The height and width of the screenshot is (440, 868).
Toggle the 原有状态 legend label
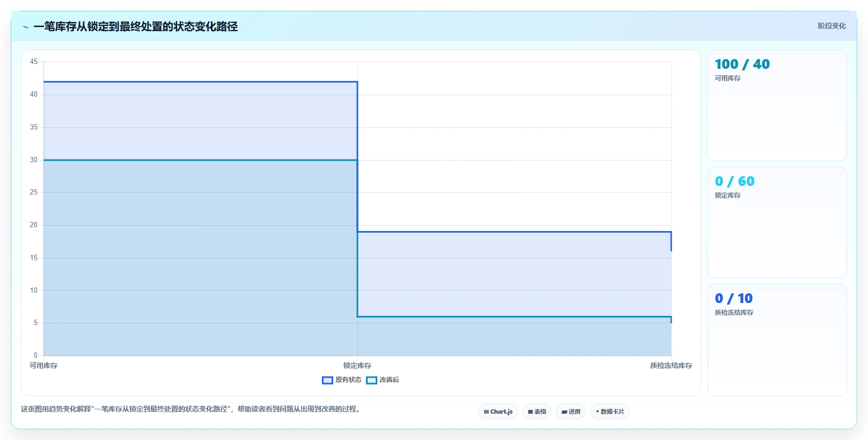coord(348,380)
